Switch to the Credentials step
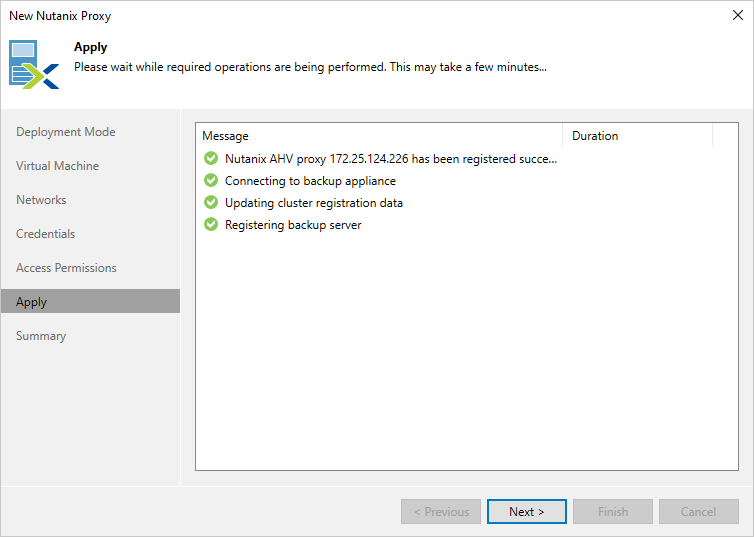 point(46,234)
